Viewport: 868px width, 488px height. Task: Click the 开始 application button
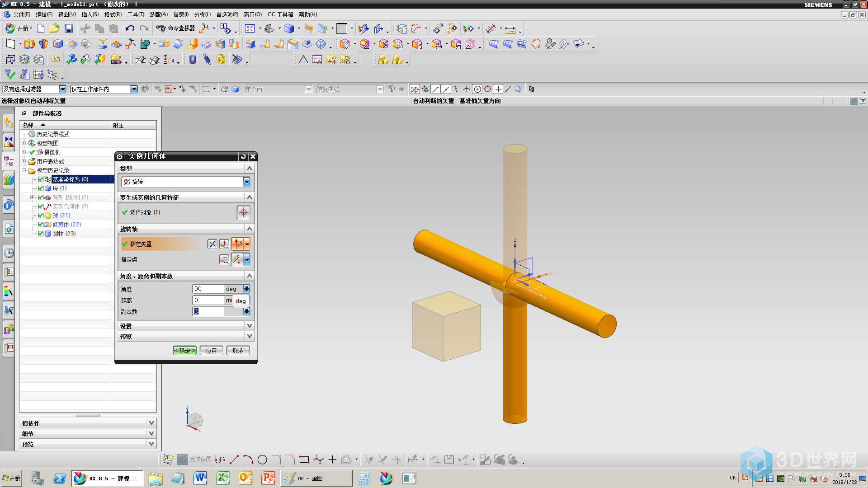point(19,28)
